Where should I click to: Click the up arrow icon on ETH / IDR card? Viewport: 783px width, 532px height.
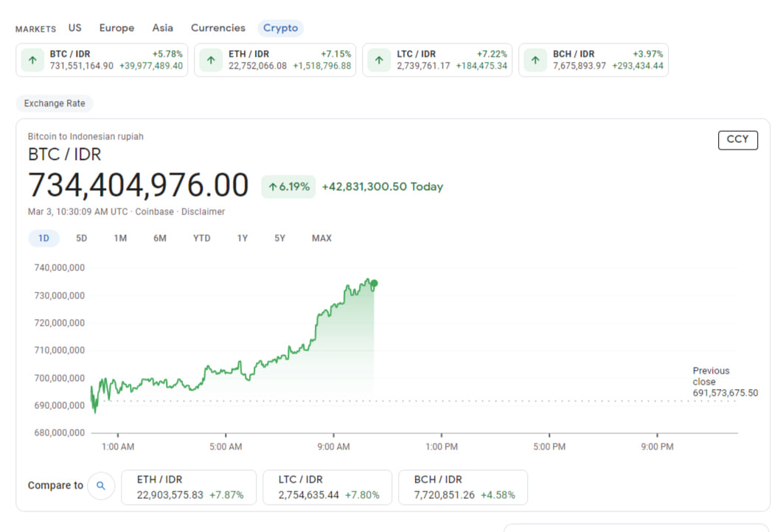click(x=211, y=60)
